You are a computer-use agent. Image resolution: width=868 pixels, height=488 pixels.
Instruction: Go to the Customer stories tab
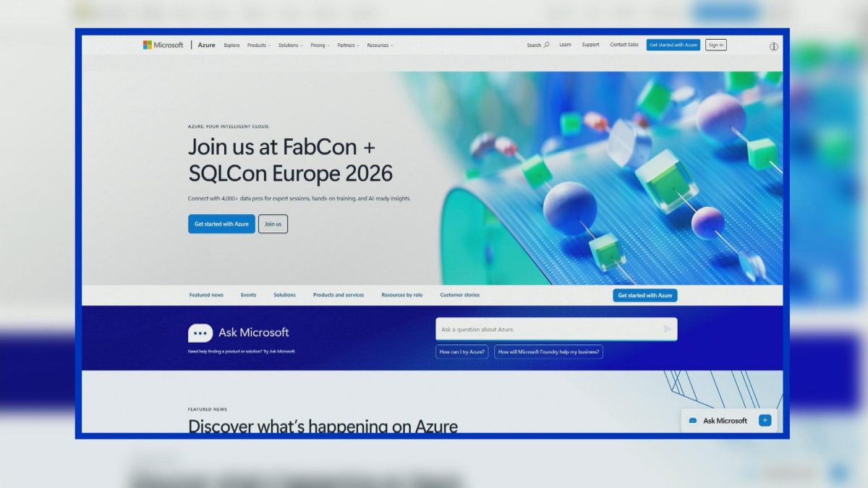(x=459, y=295)
